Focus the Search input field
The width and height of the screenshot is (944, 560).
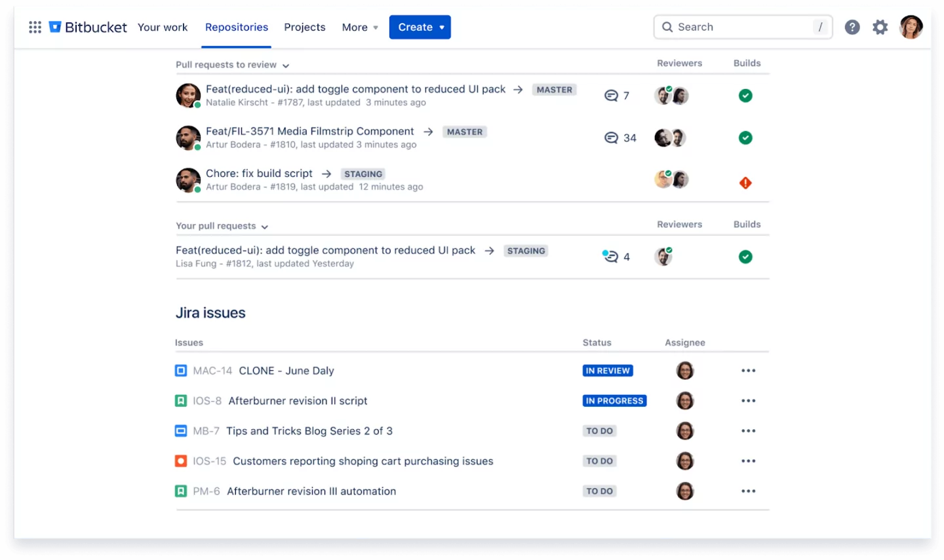(x=743, y=27)
